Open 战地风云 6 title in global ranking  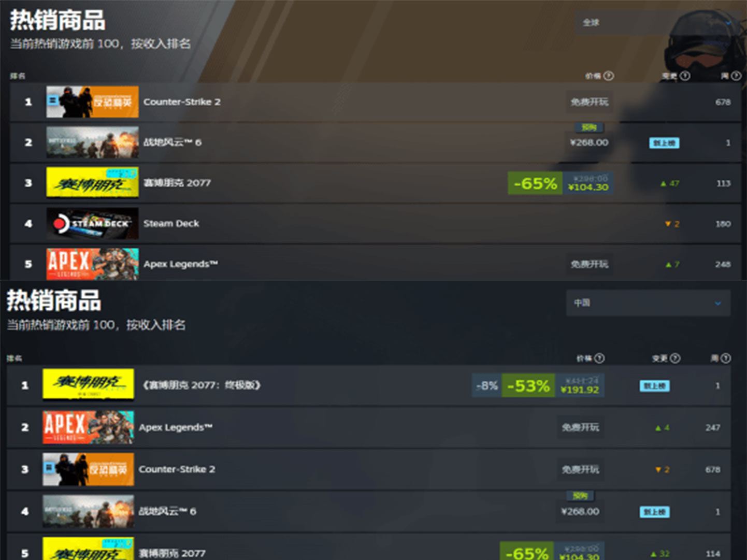(x=173, y=142)
